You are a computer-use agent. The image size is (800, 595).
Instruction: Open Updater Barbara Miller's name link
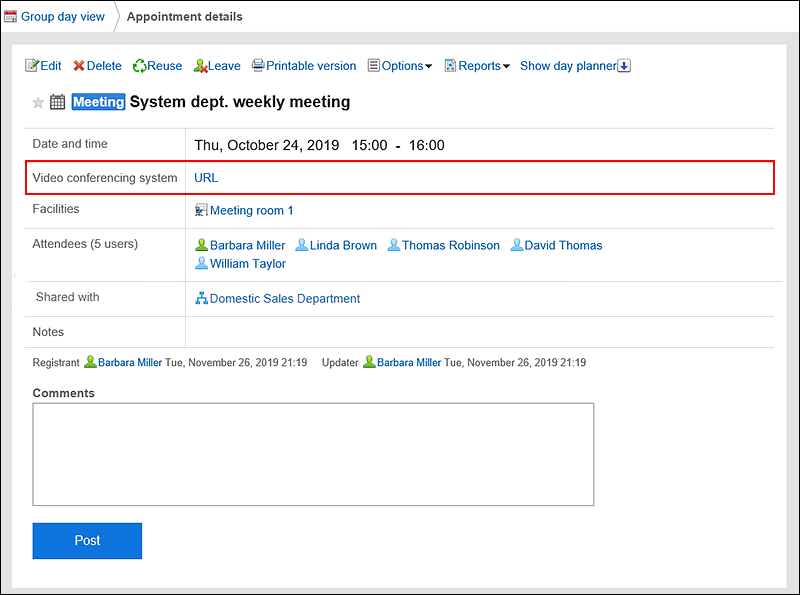pos(409,362)
